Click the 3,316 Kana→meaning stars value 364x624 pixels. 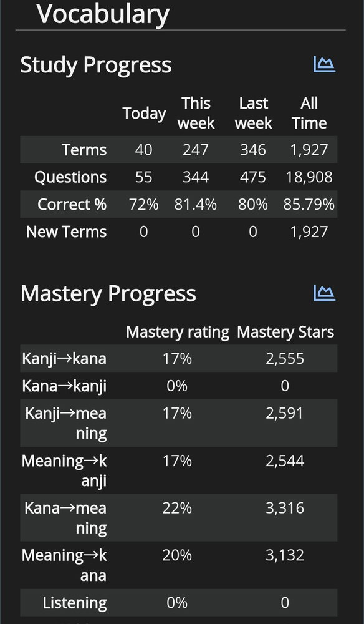click(x=285, y=508)
